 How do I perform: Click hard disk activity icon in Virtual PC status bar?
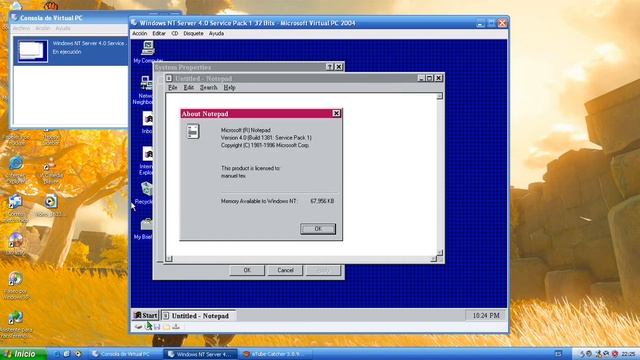pos(138,327)
